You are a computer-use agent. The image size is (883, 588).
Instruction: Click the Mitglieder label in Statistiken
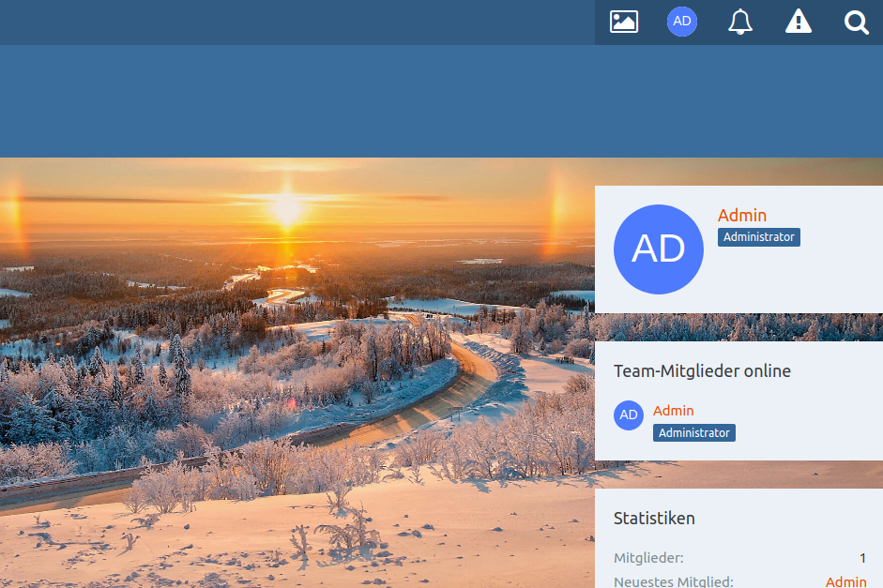tap(648, 558)
